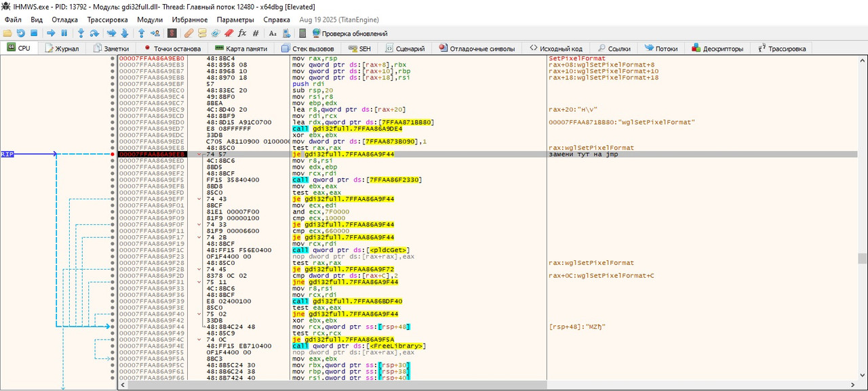Show Variables with the # icon
Image resolution: width=868 pixels, height=391 pixels.
(x=255, y=33)
